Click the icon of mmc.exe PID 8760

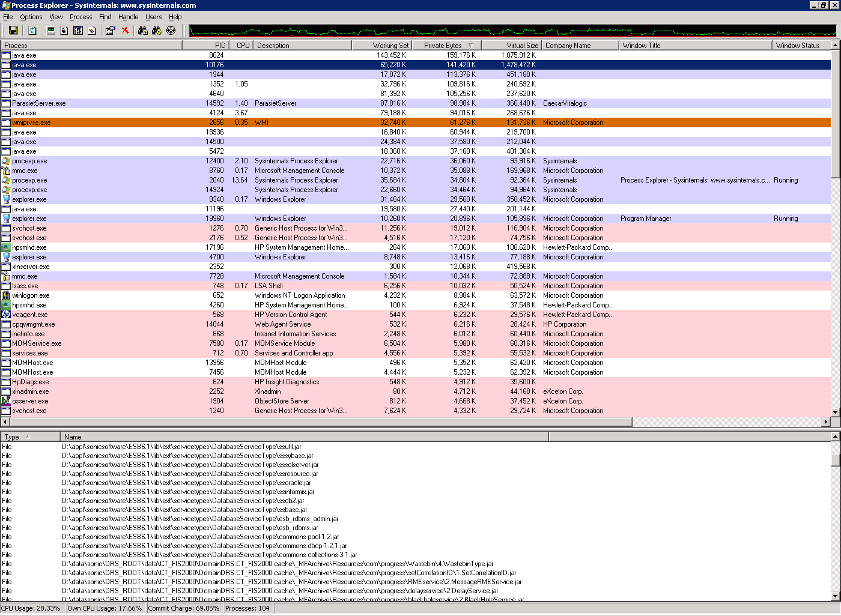[6, 171]
